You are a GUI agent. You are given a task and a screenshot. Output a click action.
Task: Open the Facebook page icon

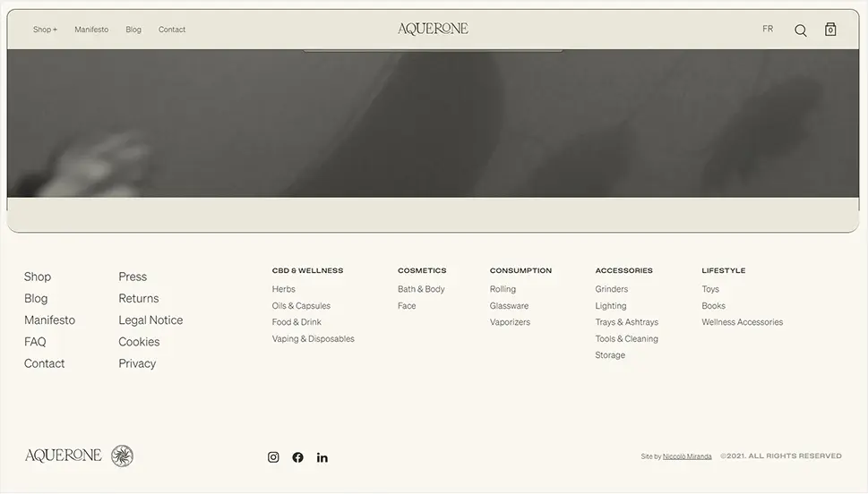pos(297,457)
